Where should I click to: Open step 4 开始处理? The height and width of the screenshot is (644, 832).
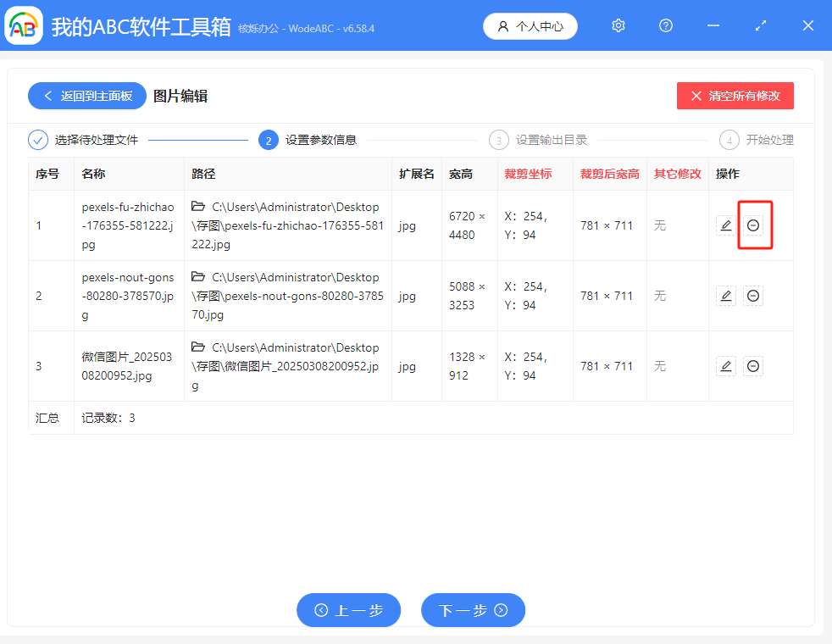[x=756, y=140]
